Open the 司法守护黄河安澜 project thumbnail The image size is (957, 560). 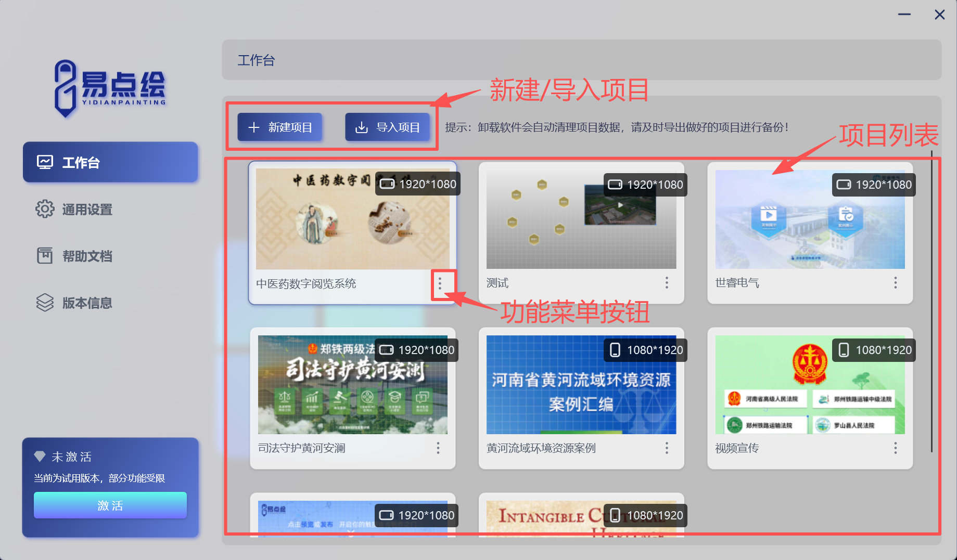353,385
